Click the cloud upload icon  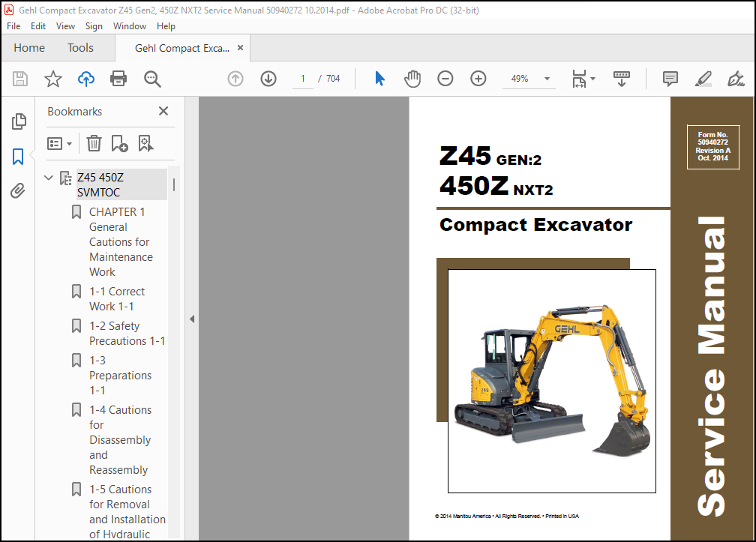pyautogui.click(x=85, y=79)
